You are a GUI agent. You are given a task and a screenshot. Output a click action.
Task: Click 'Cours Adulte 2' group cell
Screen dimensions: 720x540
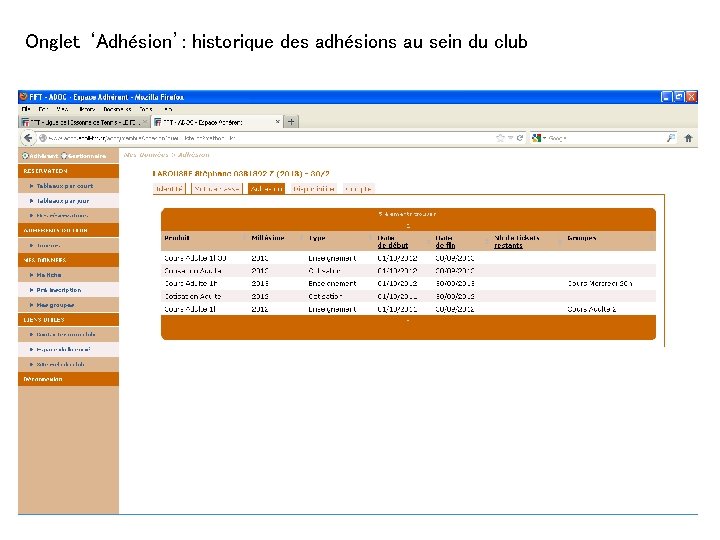coord(592,309)
